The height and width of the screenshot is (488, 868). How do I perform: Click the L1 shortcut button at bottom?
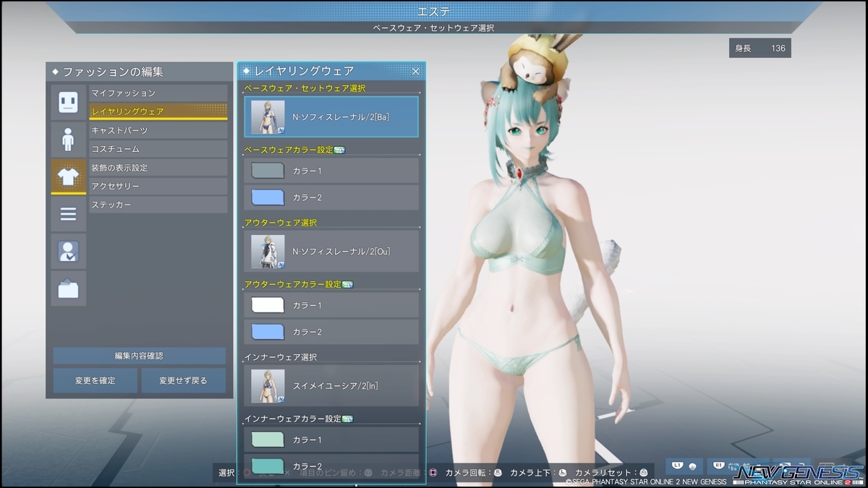point(684,466)
